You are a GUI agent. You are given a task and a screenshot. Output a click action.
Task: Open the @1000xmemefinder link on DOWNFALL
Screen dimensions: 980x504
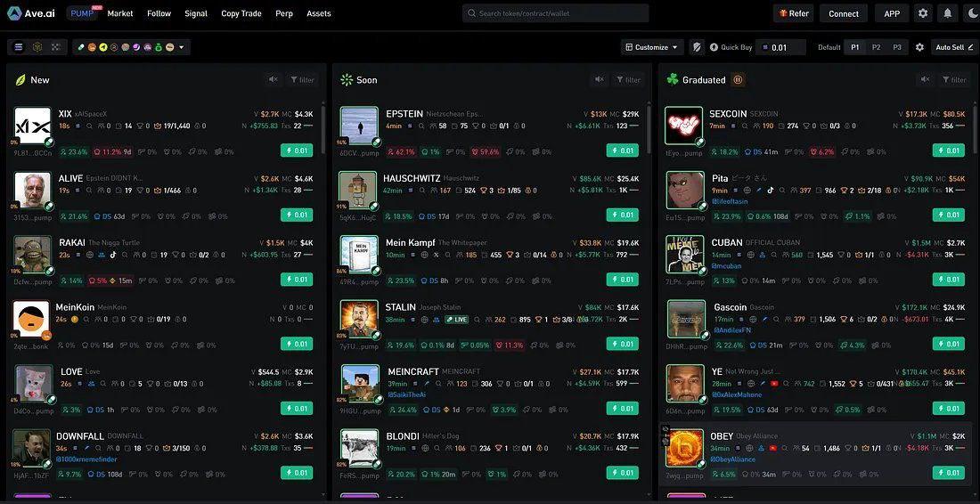click(x=86, y=459)
